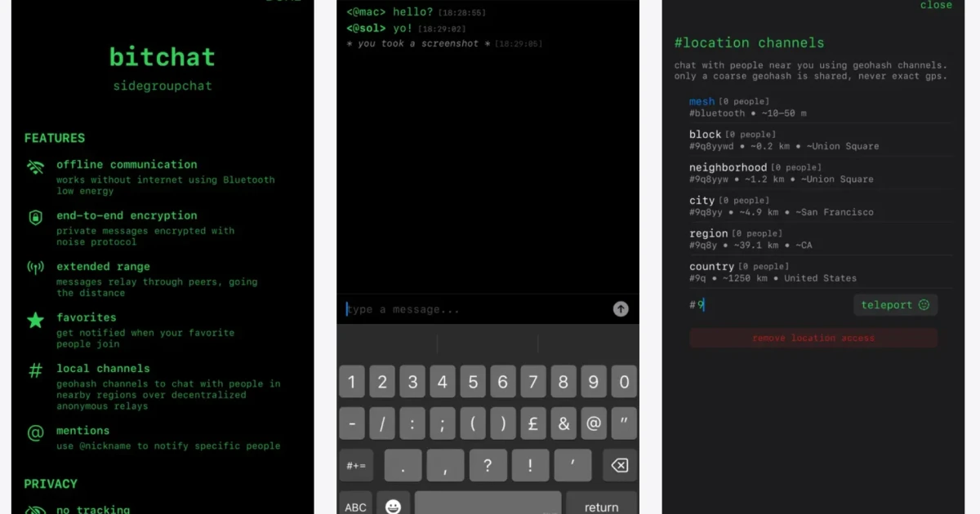Tap the extended range antenna icon
The height and width of the screenshot is (514, 980).
(35, 268)
